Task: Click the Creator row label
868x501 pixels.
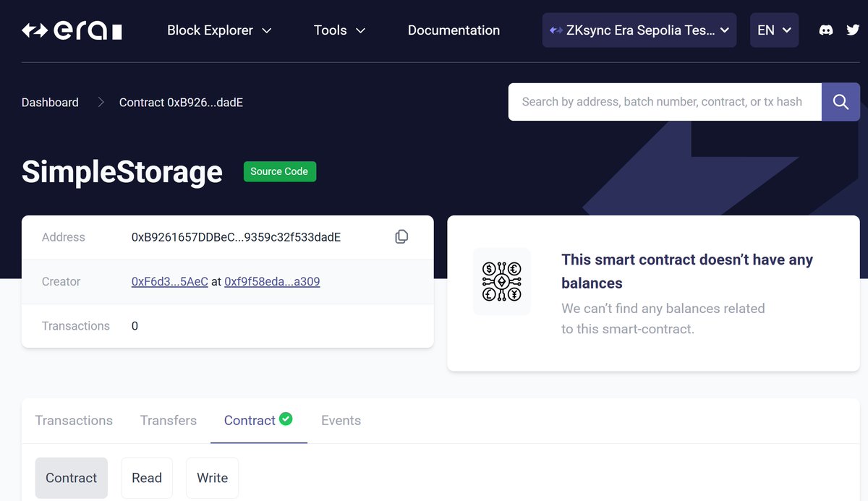Action: pyautogui.click(x=61, y=281)
